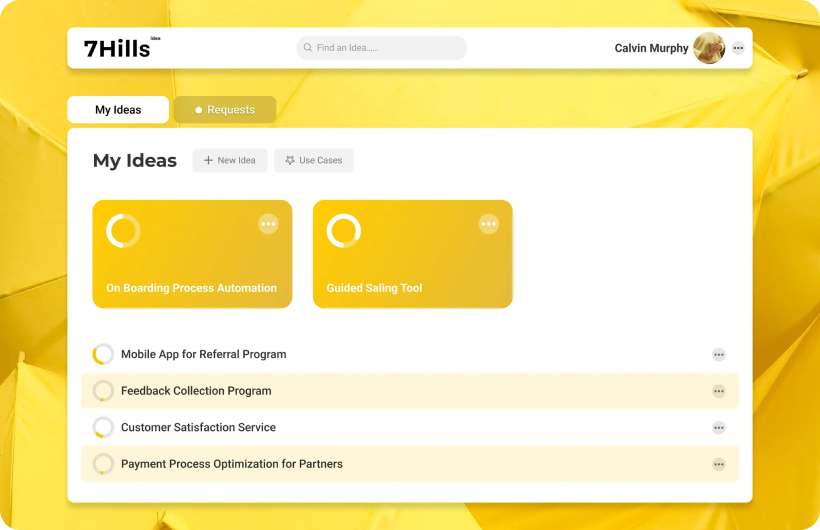Image resolution: width=820 pixels, height=530 pixels.
Task: Click the New Idea button
Action: (230, 160)
